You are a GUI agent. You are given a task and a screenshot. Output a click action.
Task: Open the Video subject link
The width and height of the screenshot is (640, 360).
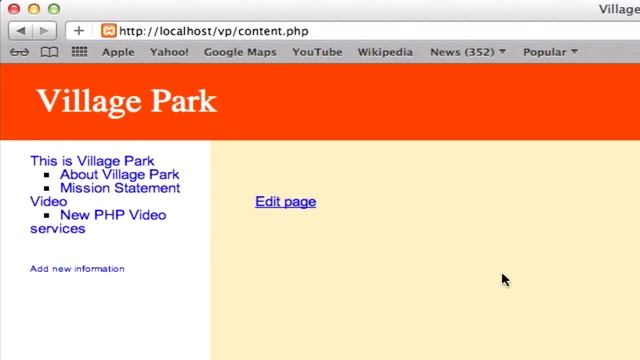[x=49, y=201]
